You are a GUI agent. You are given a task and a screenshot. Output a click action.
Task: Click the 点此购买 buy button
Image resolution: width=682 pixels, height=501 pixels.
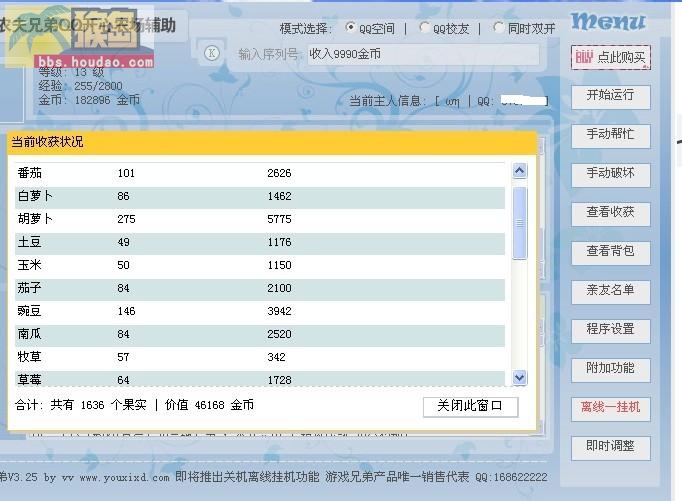611,57
